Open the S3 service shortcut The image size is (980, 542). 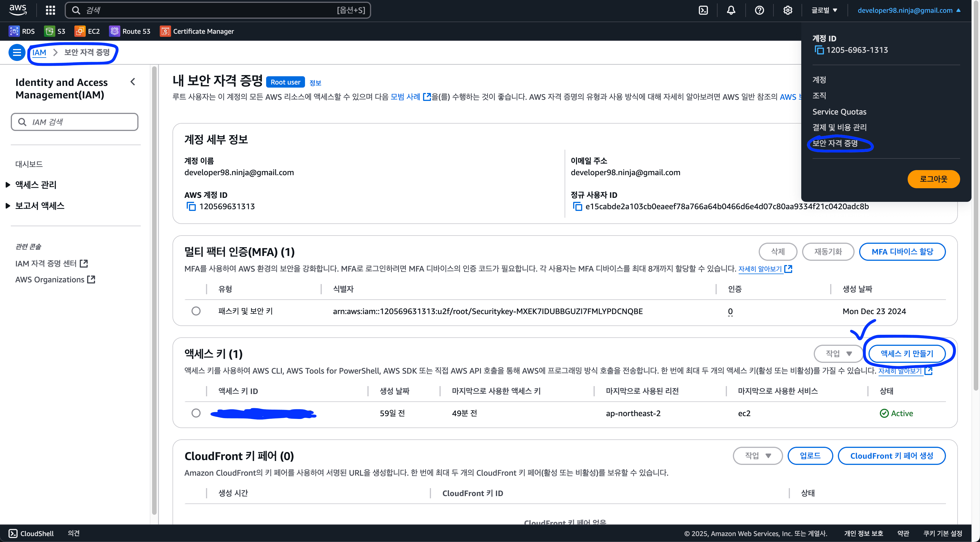click(55, 31)
